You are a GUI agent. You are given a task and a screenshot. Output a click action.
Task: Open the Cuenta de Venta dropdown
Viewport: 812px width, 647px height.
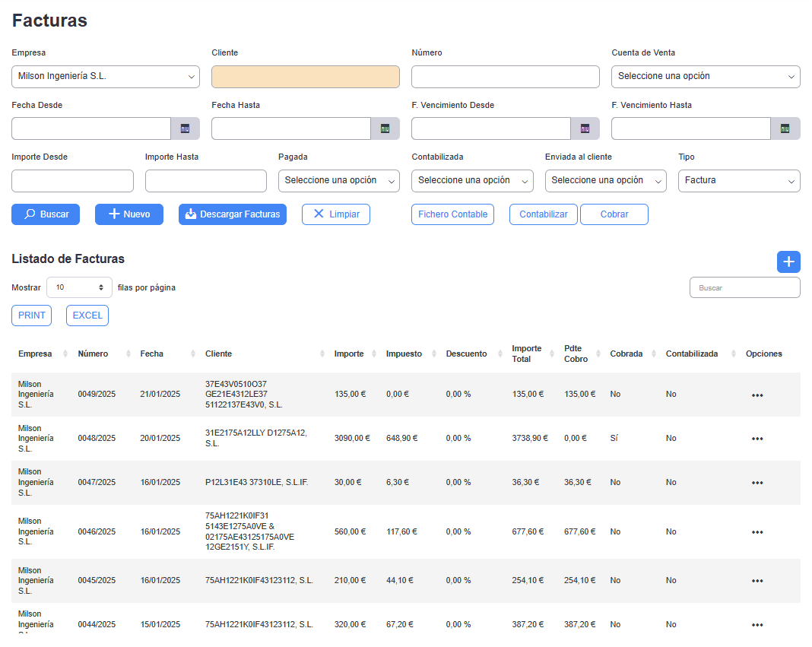pos(706,77)
